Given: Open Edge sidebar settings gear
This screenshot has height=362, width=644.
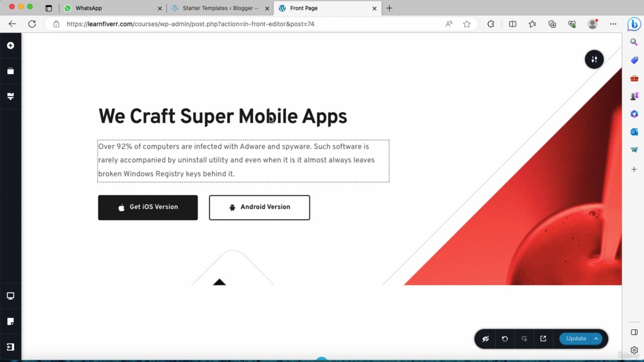Looking at the screenshot, I should click(x=634, y=350).
